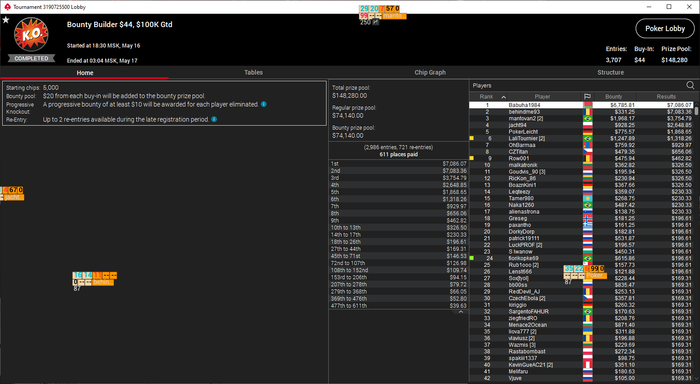Click Czech flag in CZTitan row

(x=588, y=152)
